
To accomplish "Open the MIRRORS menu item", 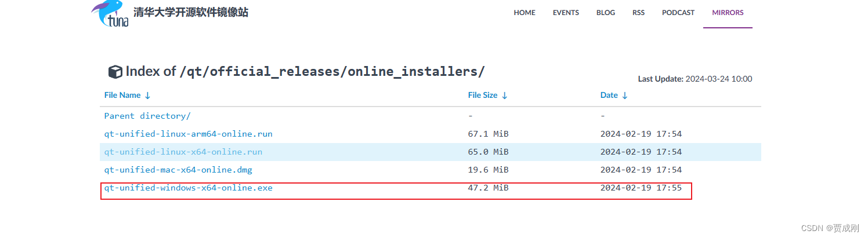I will pos(728,13).
